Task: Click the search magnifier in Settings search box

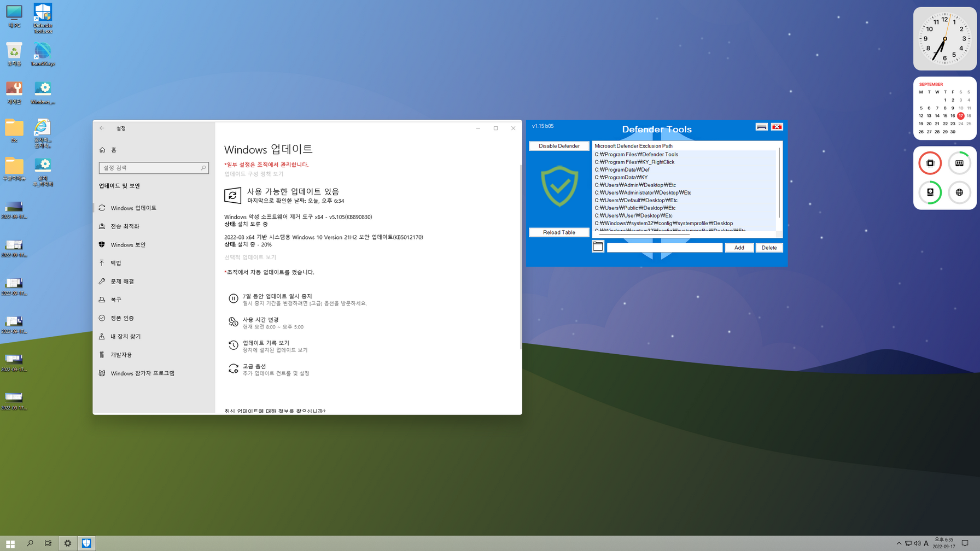Action: (x=203, y=168)
